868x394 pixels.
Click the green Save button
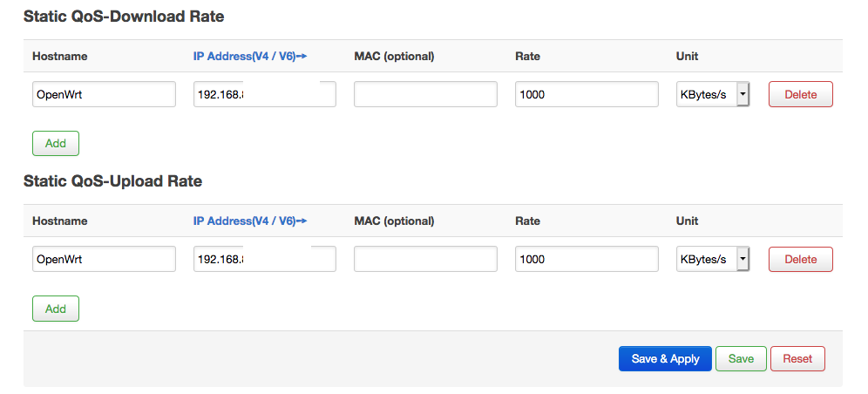741,358
